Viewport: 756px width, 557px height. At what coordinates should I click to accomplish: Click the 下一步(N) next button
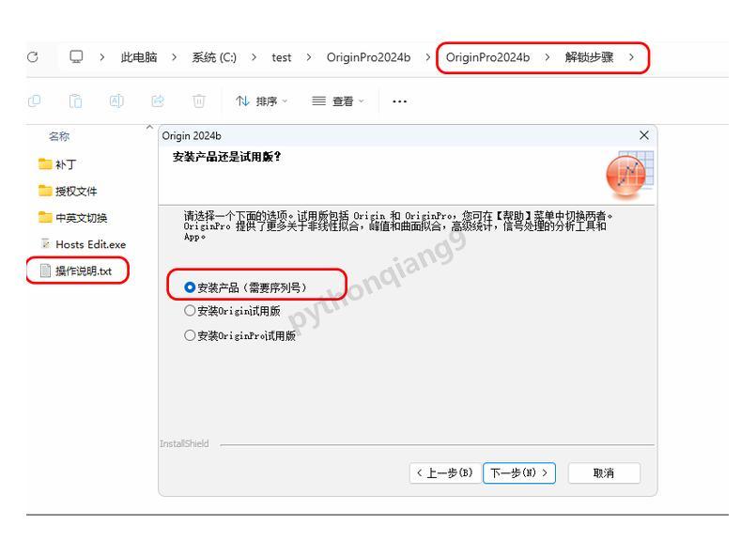pos(519,472)
